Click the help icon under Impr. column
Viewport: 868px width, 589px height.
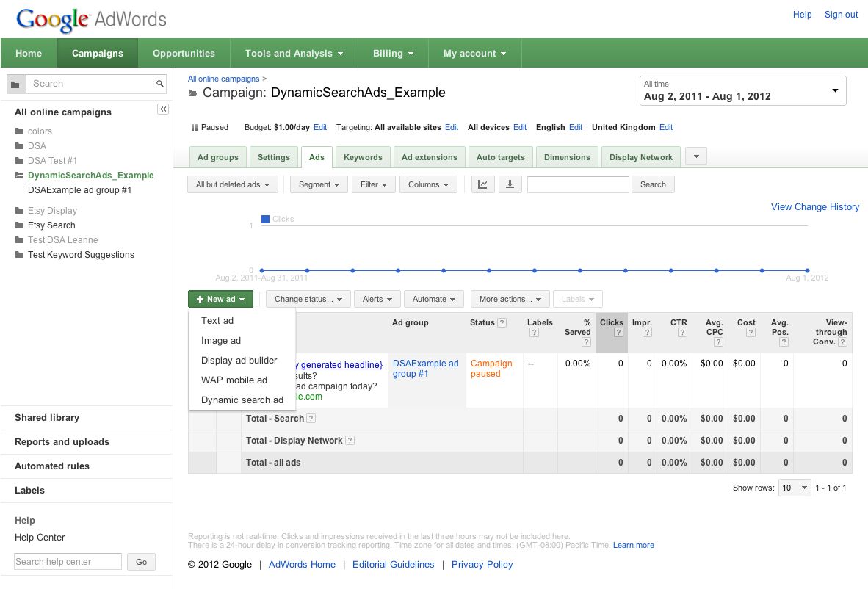(647, 333)
